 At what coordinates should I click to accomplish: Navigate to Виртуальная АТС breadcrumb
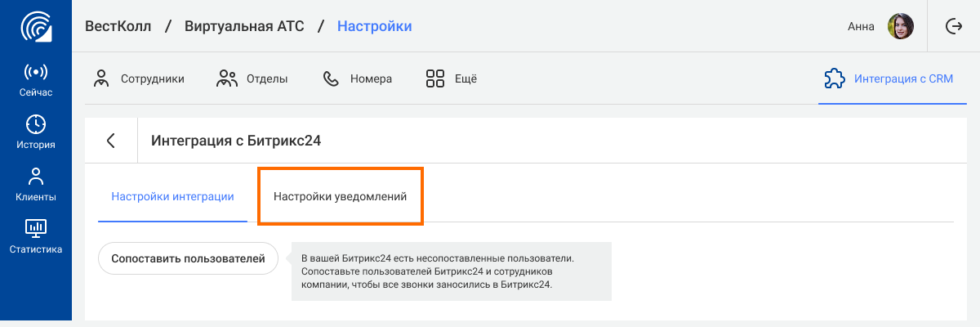pos(243,26)
